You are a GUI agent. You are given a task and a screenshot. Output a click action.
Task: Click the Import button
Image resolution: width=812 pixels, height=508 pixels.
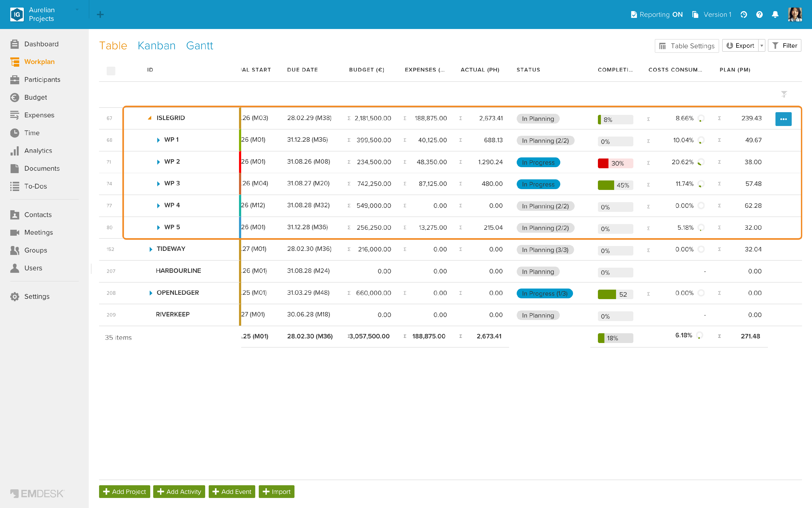point(276,491)
